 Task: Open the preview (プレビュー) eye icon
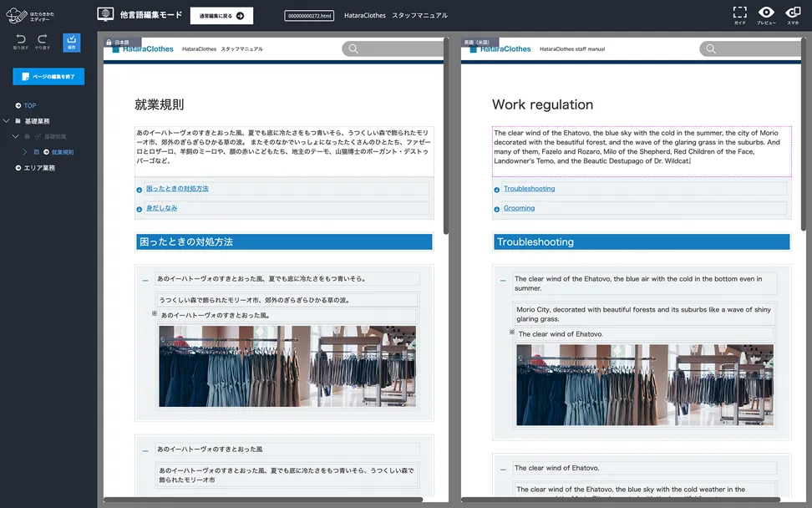766,13
